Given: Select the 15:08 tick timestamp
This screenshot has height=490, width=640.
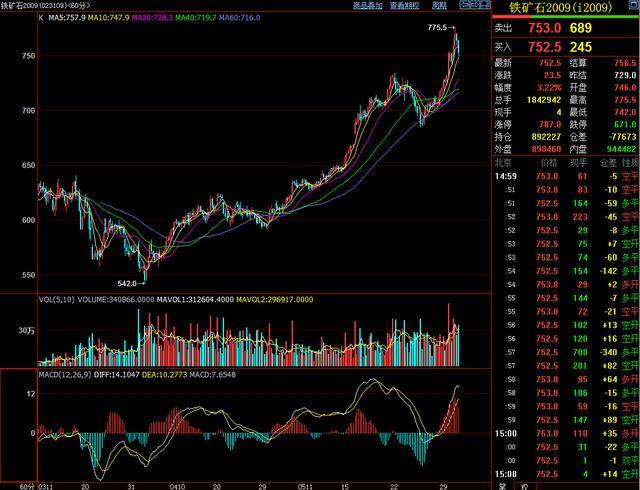Looking at the screenshot, I should coord(506,474).
